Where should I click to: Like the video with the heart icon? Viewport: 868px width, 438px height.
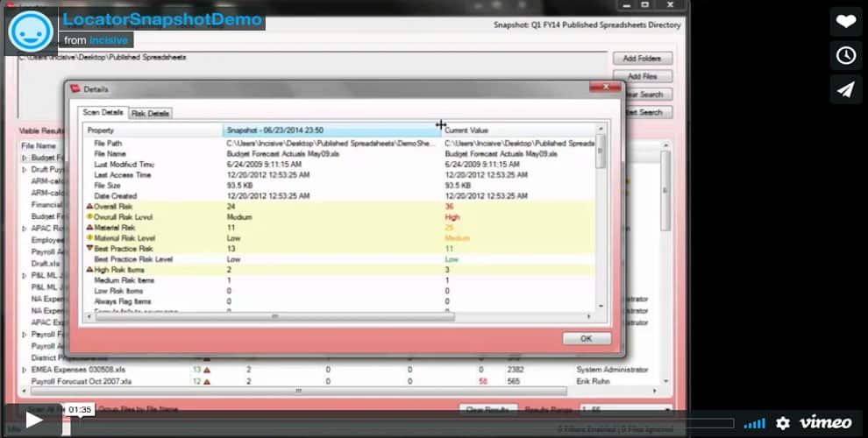coord(846,22)
